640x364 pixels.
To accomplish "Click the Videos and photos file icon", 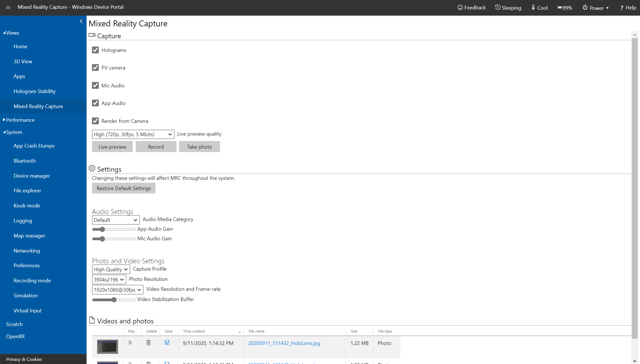I will coord(91,321).
